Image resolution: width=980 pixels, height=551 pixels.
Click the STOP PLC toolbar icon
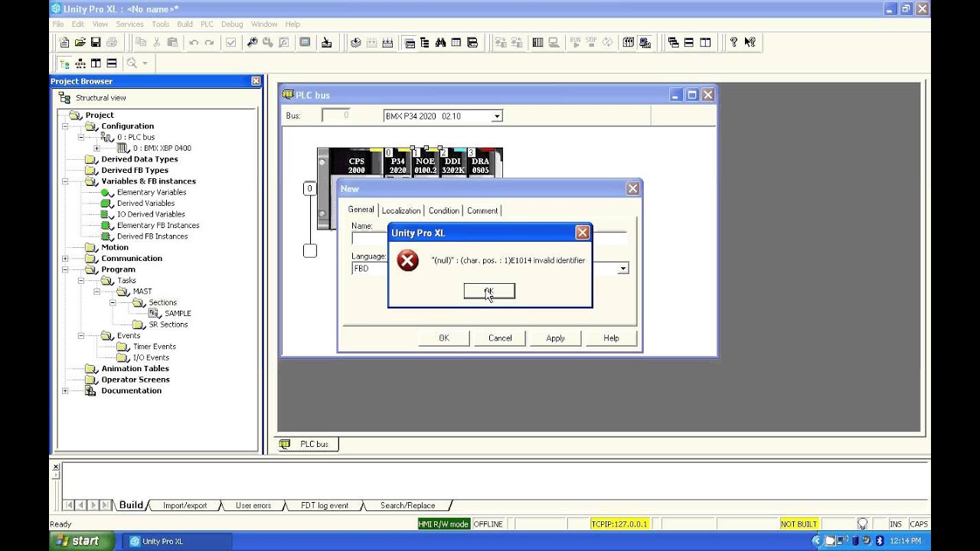click(x=591, y=43)
